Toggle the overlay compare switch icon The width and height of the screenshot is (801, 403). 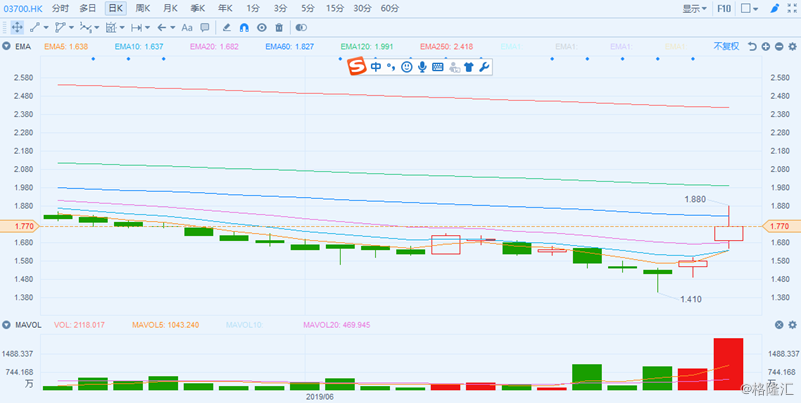click(301, 27)
